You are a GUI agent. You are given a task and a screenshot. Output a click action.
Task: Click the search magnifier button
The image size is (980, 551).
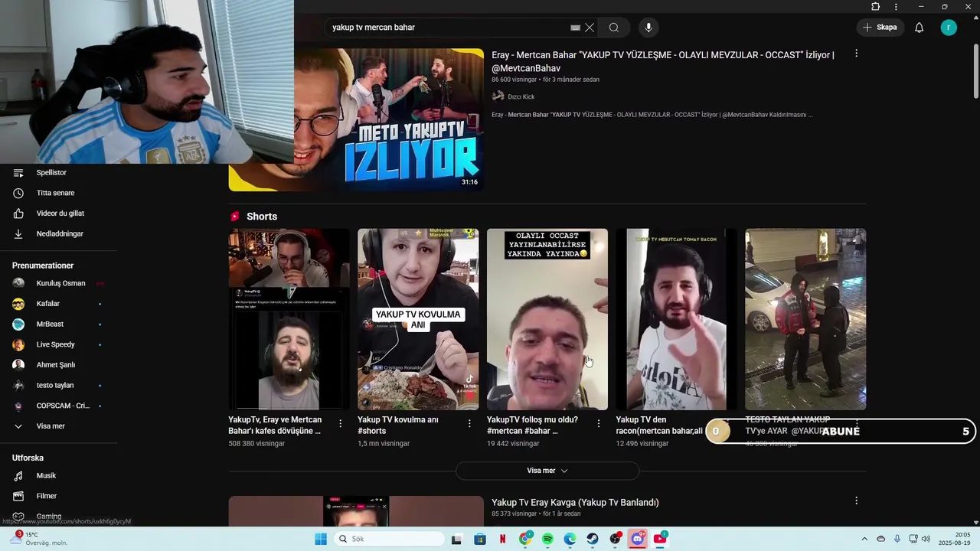[x=614, y=28]
